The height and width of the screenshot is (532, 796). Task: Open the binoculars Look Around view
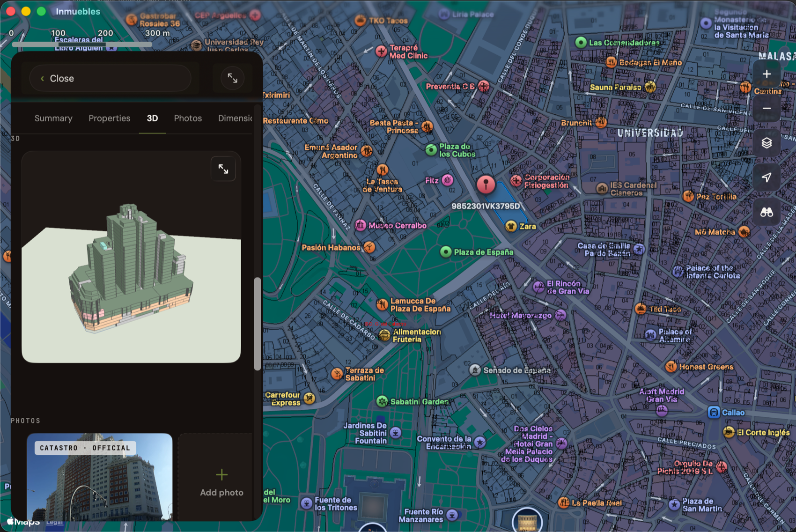point(767,213)
